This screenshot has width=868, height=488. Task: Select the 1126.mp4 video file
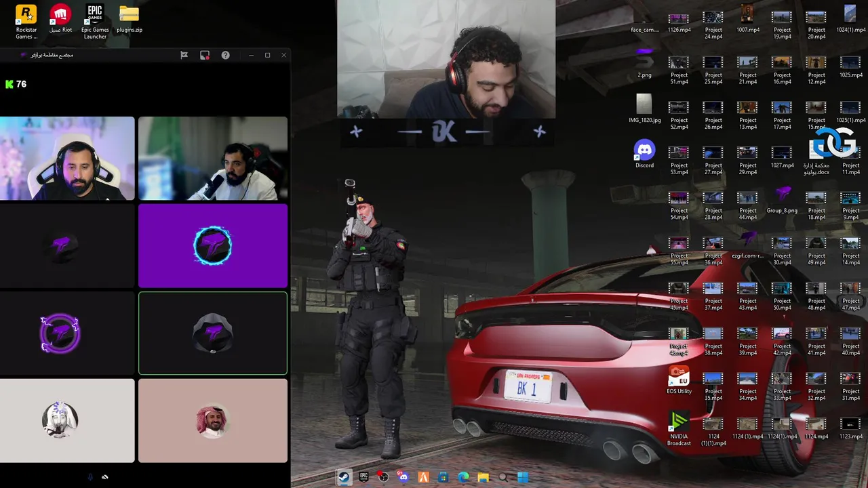pyautogui.click(x=679, y=22)
